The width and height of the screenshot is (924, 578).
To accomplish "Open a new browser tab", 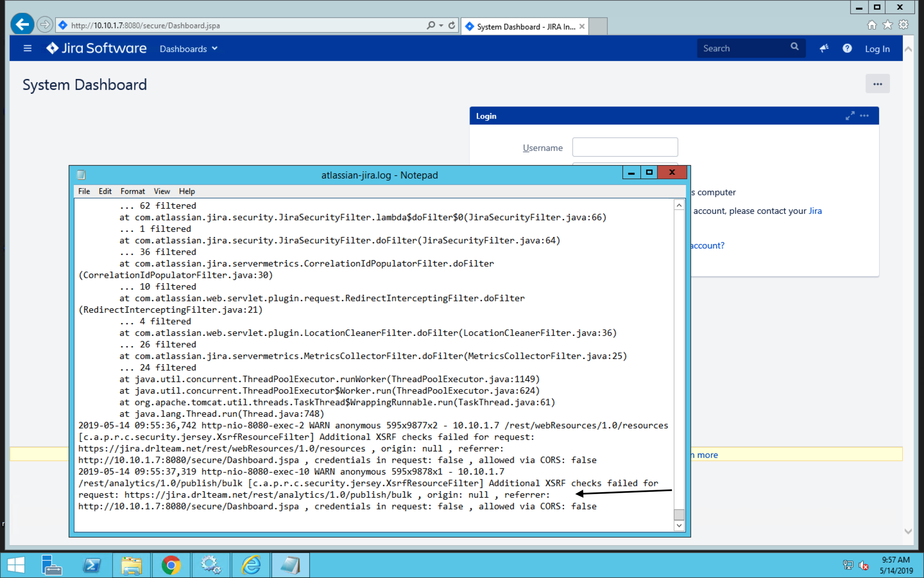I will pyautogui.click(x=598, y=26).
